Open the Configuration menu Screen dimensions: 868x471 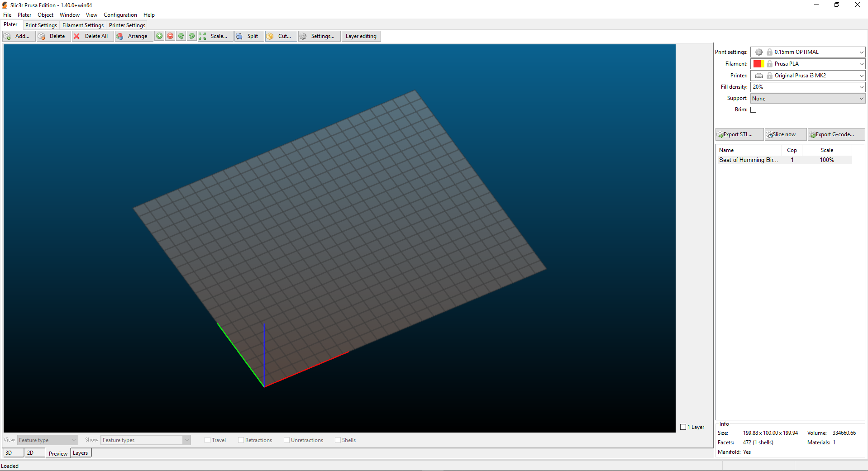(x=120, y=14)
